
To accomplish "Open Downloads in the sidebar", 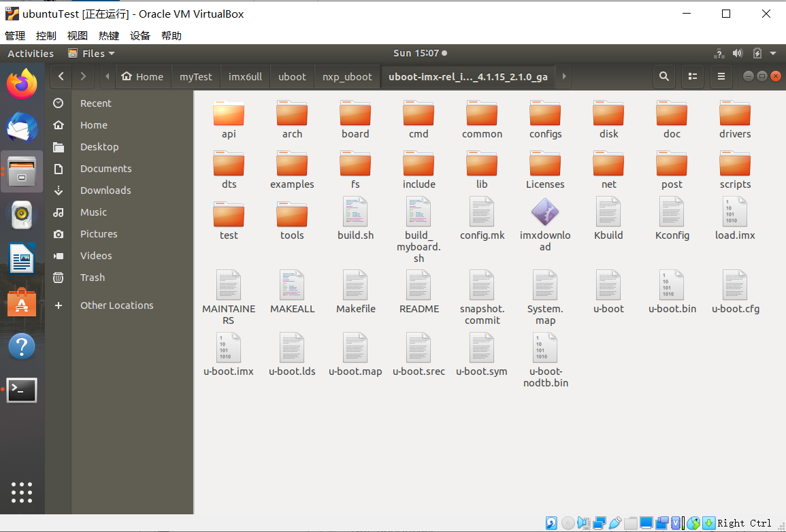I will tap(105, 190).
